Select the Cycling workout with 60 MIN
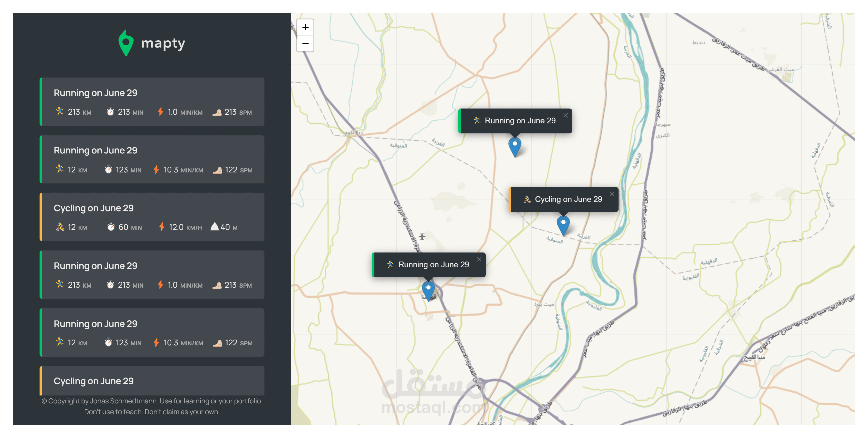The width and height of the screenshot is (868, 425). click(x=152, y=217)
